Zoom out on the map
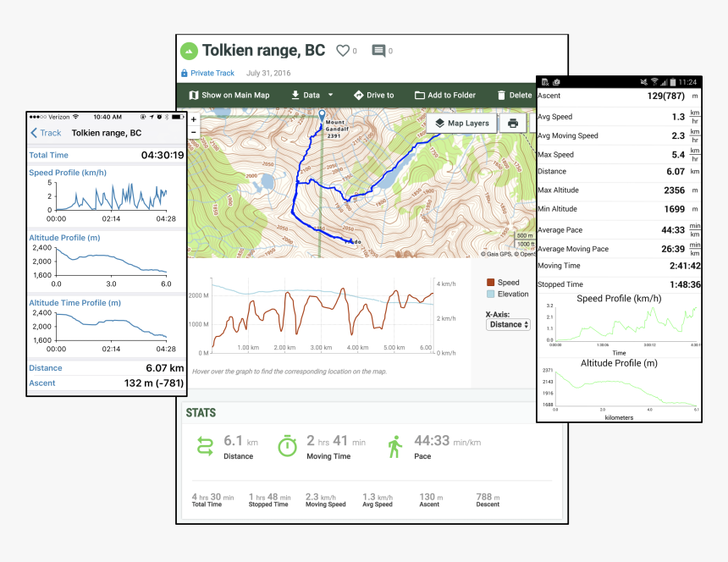The image size is (728, 562). click(x=193, y=132)
